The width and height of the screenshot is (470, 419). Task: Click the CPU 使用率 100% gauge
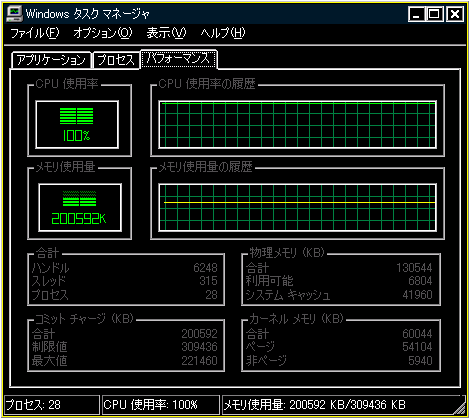(x=77, y=124)
